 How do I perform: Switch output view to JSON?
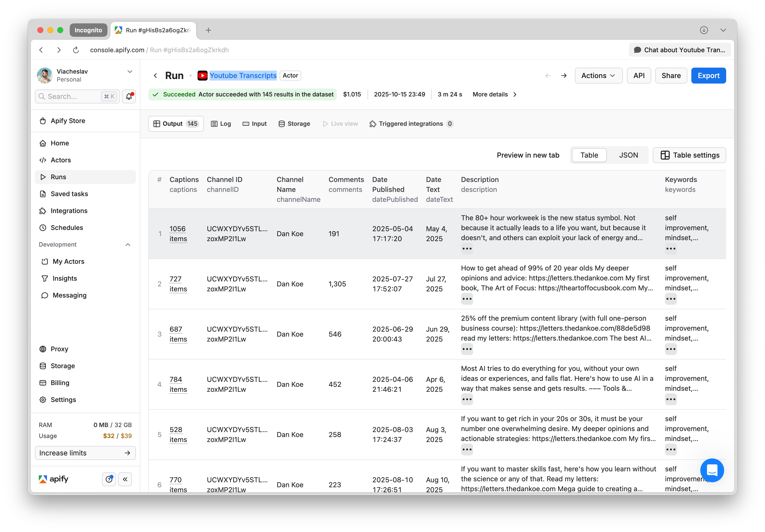628,155
